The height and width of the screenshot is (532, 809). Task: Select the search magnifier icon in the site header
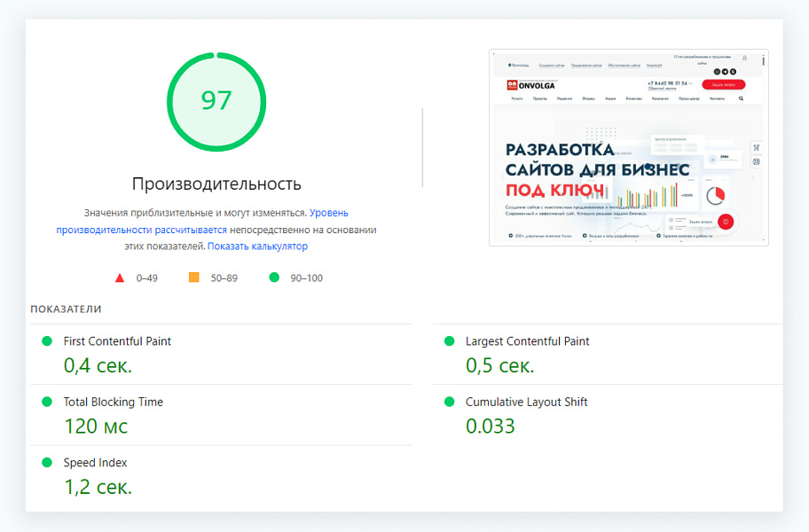click(741, 98)
